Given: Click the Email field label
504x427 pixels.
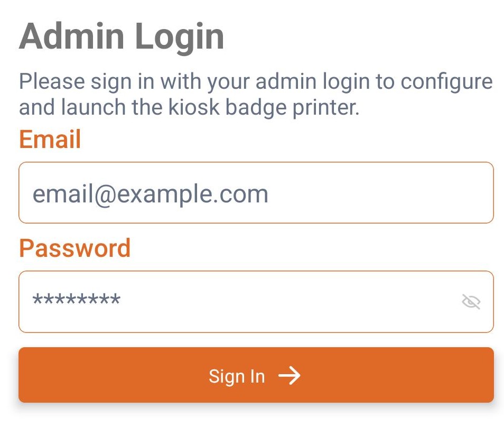Looking at the screenshot, I should pyautogui.click(x=50, y=140).
